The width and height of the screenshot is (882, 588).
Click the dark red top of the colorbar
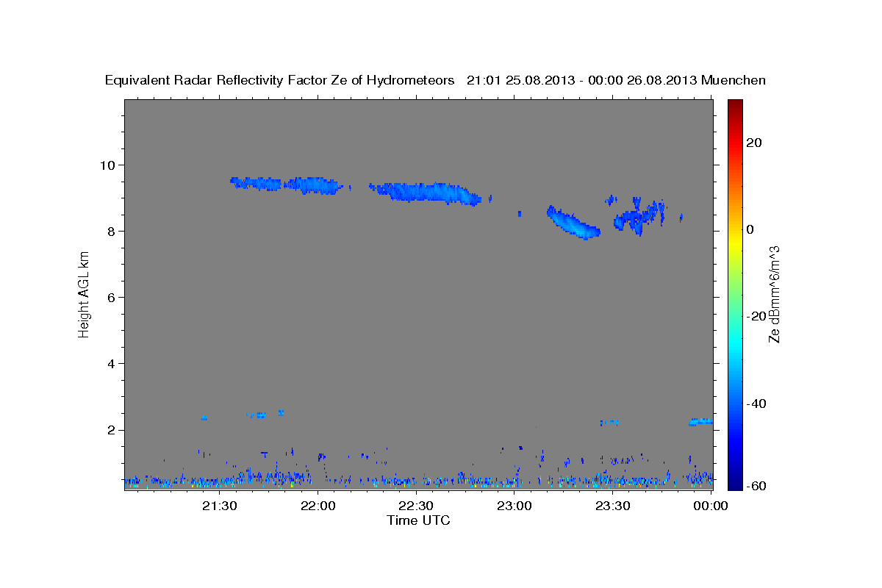tap(735, 104)
